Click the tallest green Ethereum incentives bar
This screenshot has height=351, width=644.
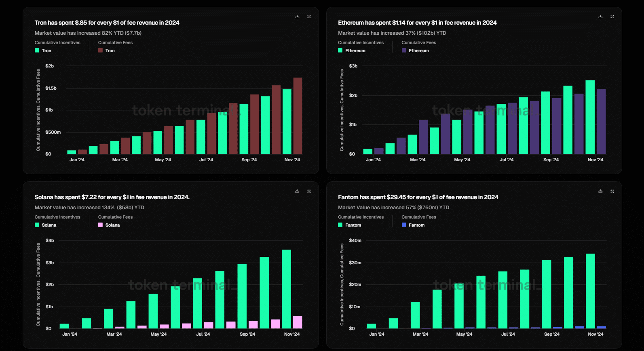pos(590,117)
